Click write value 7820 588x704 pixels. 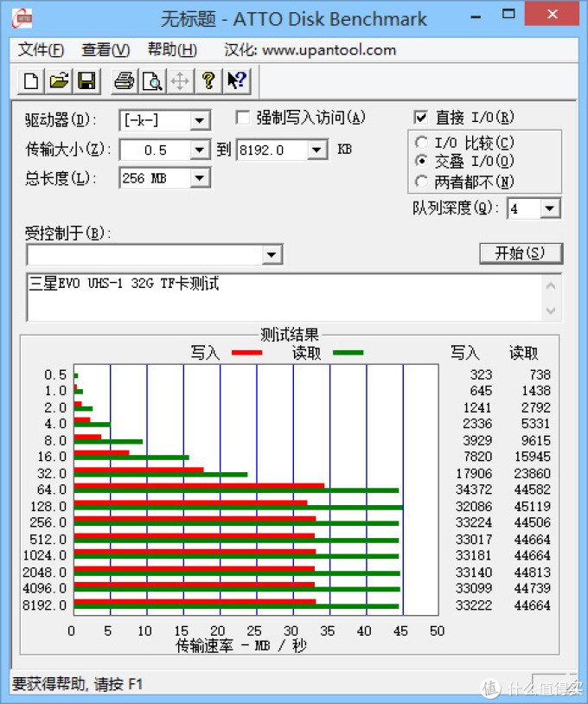pyautogui.click(x=477, y=457)
